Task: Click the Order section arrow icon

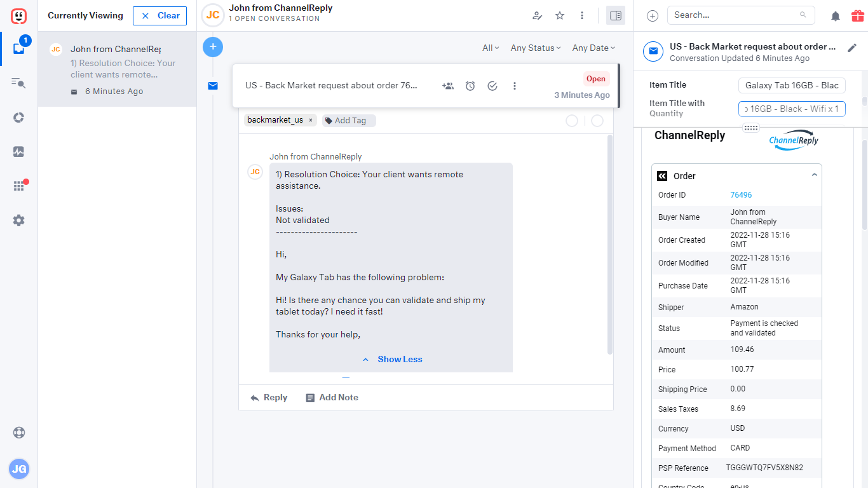Action: (662, 176)
